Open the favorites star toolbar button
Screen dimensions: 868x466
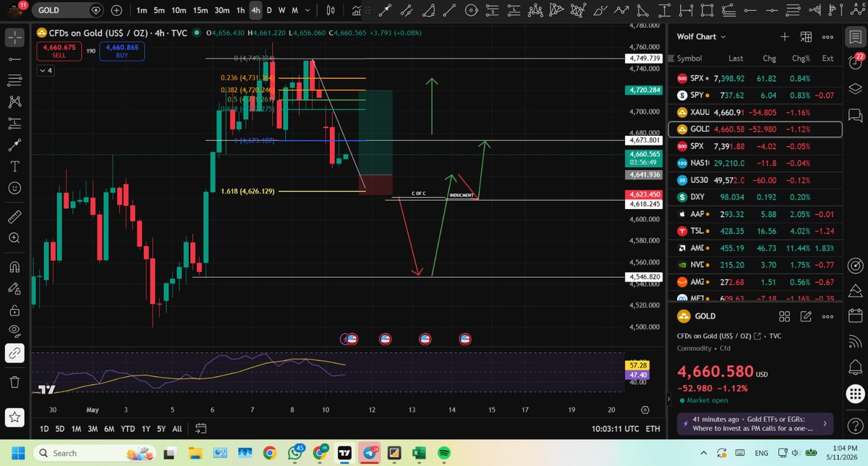(14, 417)
